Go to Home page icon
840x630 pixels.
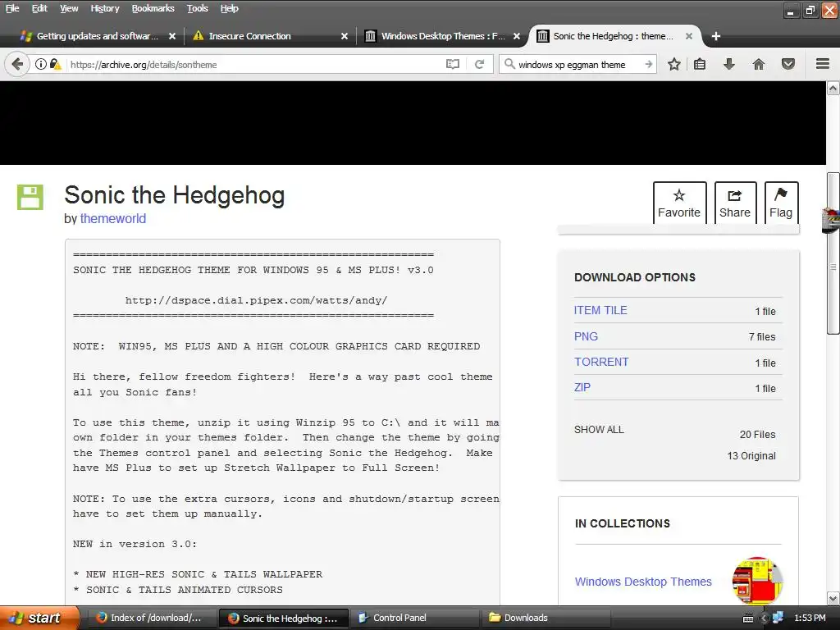[759, 64]
